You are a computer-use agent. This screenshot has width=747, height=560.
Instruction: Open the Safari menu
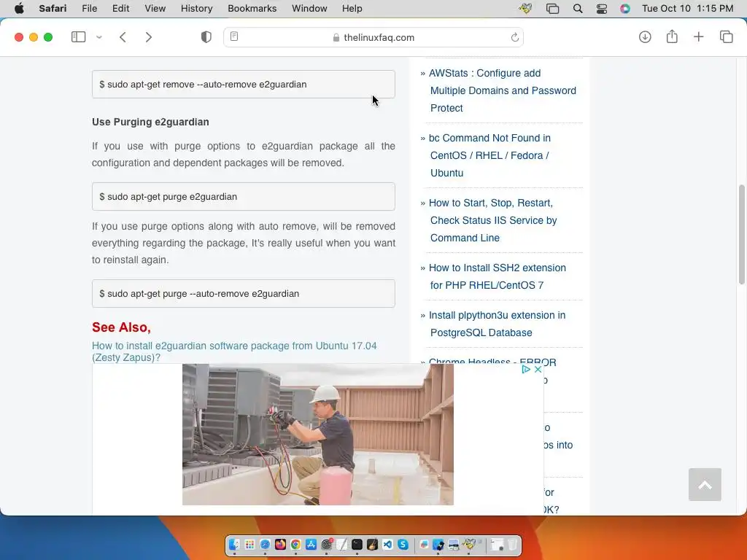[x=53, y=9]
